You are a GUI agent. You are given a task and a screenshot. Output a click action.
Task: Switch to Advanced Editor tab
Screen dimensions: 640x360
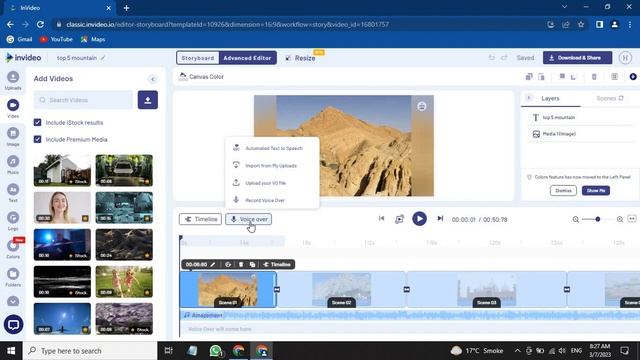[247, 58]
